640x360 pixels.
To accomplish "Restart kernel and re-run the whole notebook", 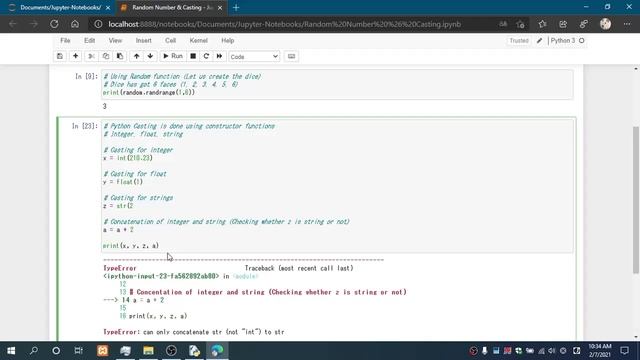I will [x=220, y=56].
